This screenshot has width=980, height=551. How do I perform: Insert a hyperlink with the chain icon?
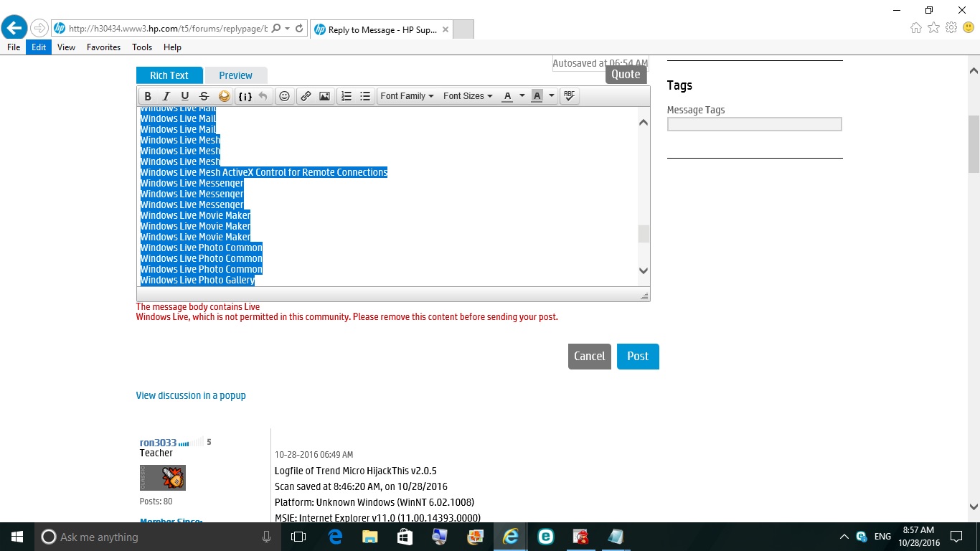coord(306,96)
